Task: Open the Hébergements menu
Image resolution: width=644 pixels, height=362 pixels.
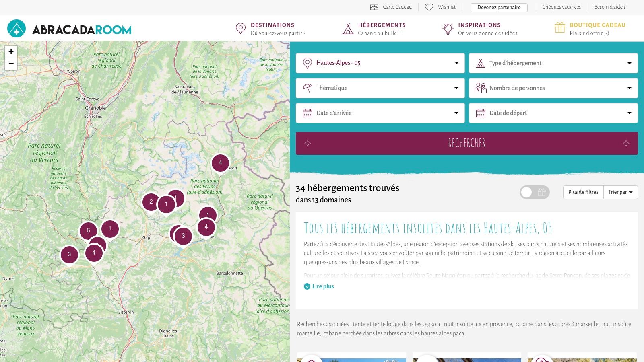Action: click(374, 29)
